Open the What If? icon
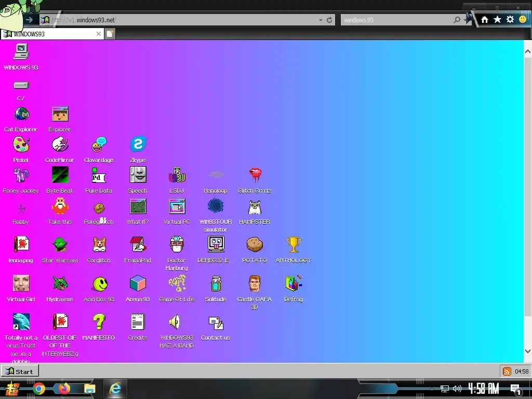The height and width of the screenshot is (399, 532). (x=138, y=206)
